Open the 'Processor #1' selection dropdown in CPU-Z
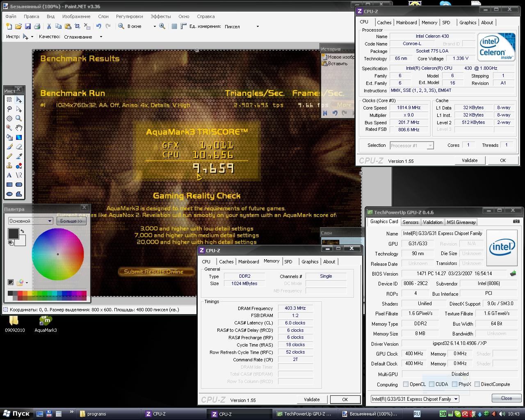 pos(411,145)
